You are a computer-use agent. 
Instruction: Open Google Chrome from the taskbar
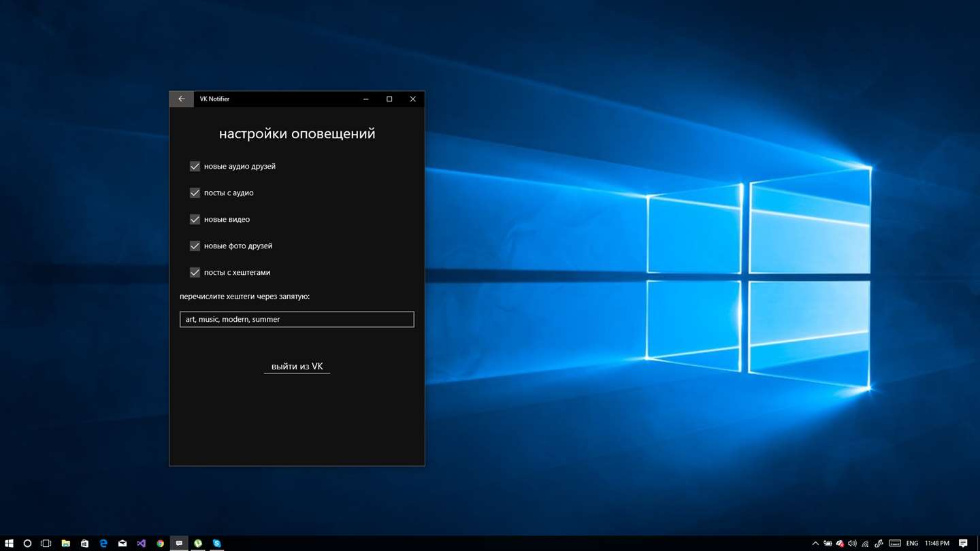point(160,544)
